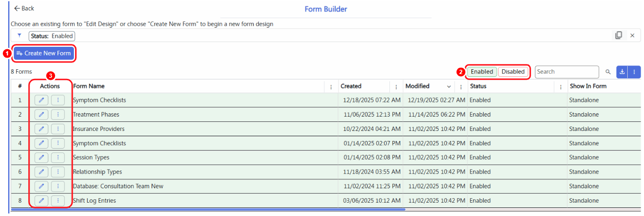Click the horizontal scrollbar below table
Image resolution: width=644 pixels, height=216 pixels.
click(x=208, y=209)
